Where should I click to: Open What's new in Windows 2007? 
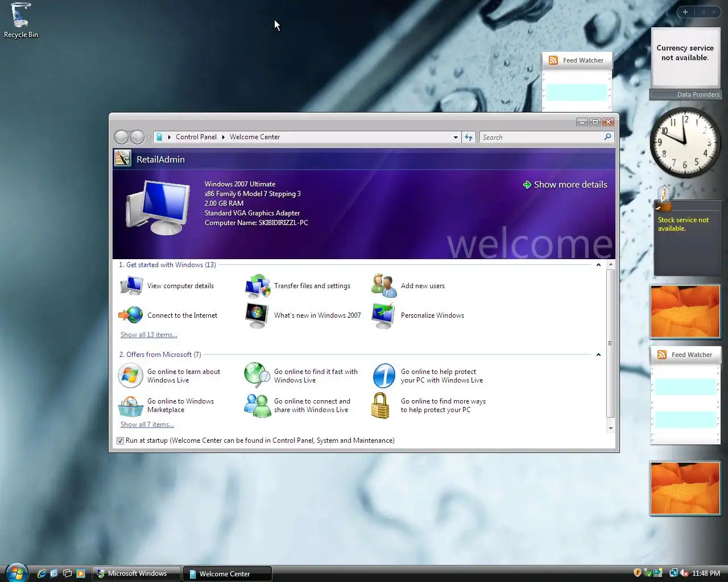point(303,315)
